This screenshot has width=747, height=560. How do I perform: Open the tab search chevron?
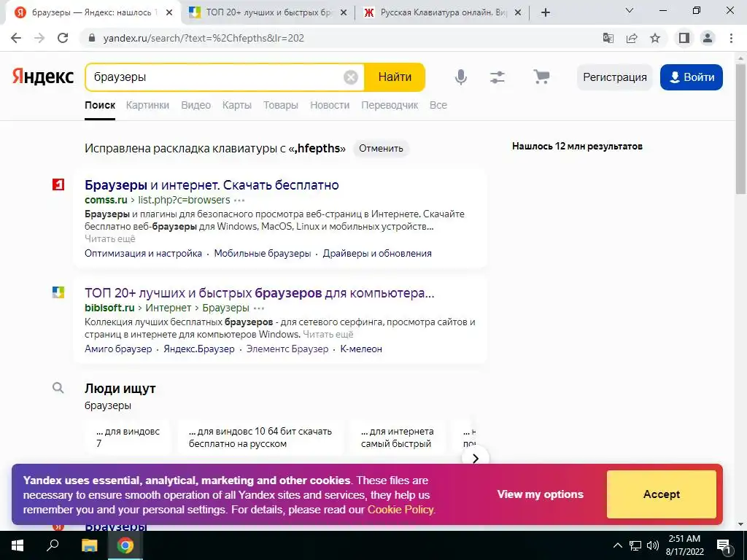tap(630, 10)
